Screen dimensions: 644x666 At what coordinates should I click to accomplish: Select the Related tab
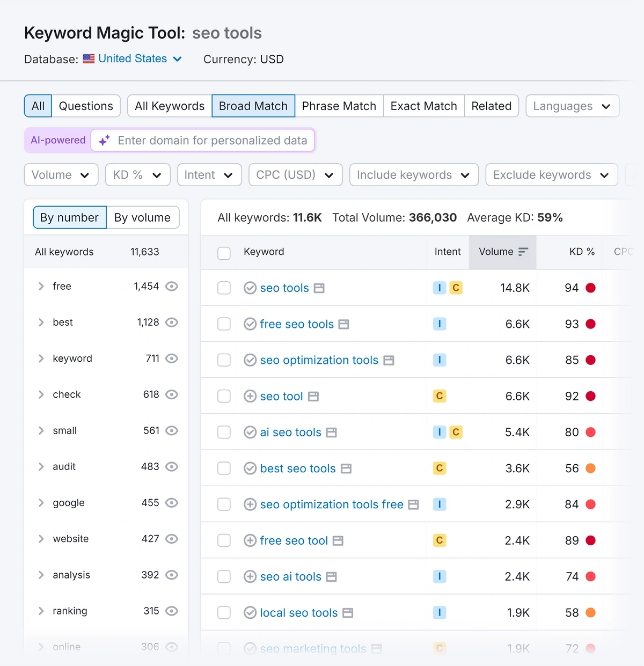point(492,106)
